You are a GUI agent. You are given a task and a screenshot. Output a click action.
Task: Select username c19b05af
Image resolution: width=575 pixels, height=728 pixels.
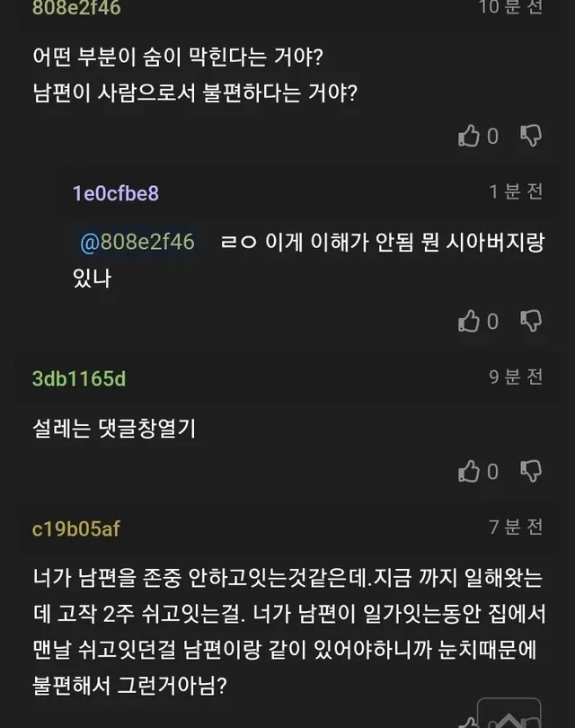[76, 528]
